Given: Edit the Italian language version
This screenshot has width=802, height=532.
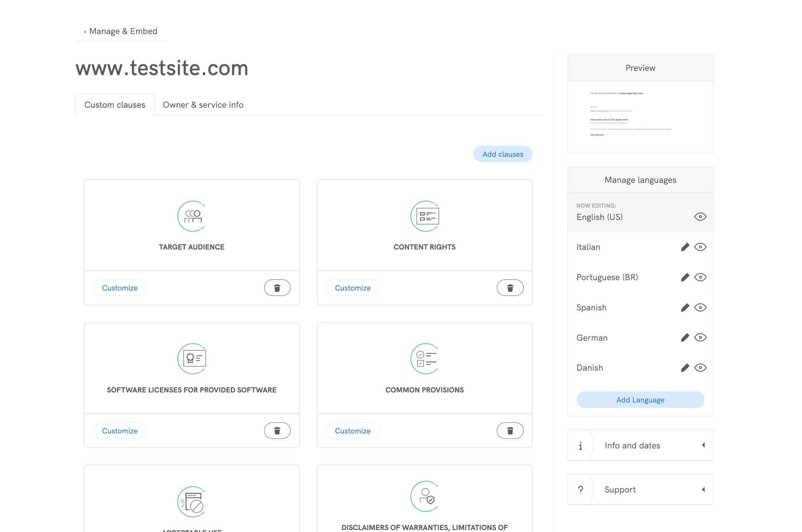Looking at the screenshot, I should (685, 247).
